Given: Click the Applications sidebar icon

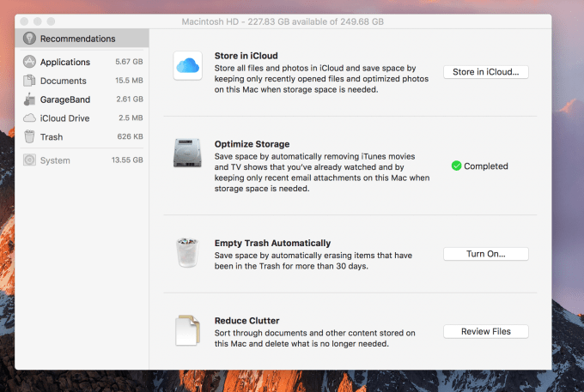Looking at the screenshot, I should click(30, 62).
